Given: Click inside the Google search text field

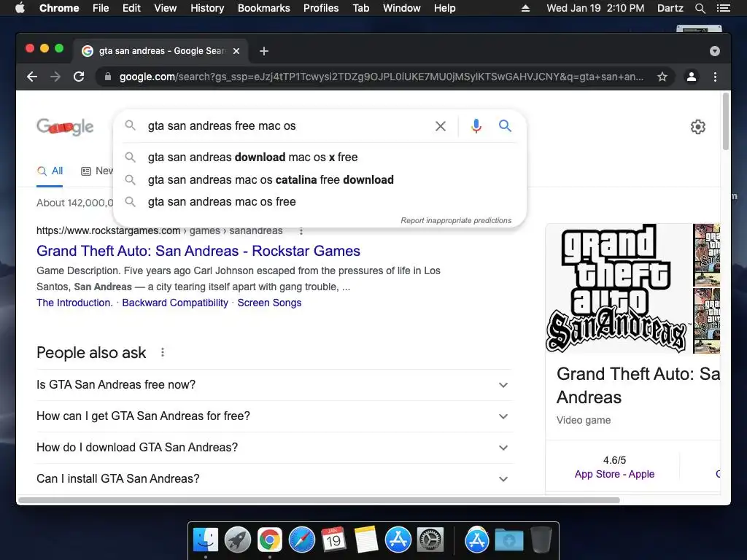Looking at the screenshot, I should pyautogui.click(x=286, y=125).
